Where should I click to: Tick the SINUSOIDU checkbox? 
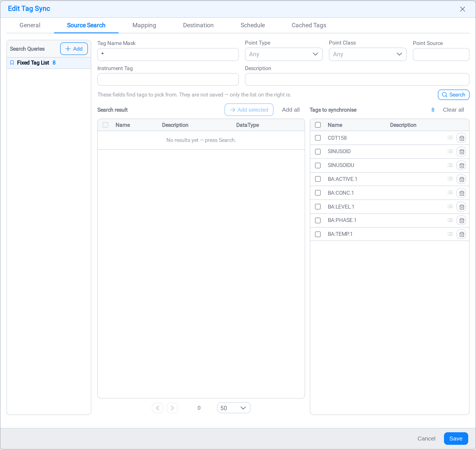318,166
